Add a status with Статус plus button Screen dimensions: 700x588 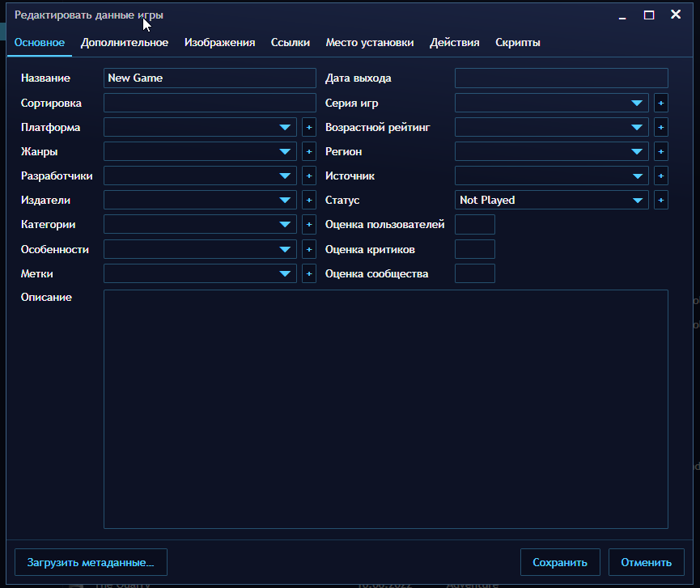660,200
